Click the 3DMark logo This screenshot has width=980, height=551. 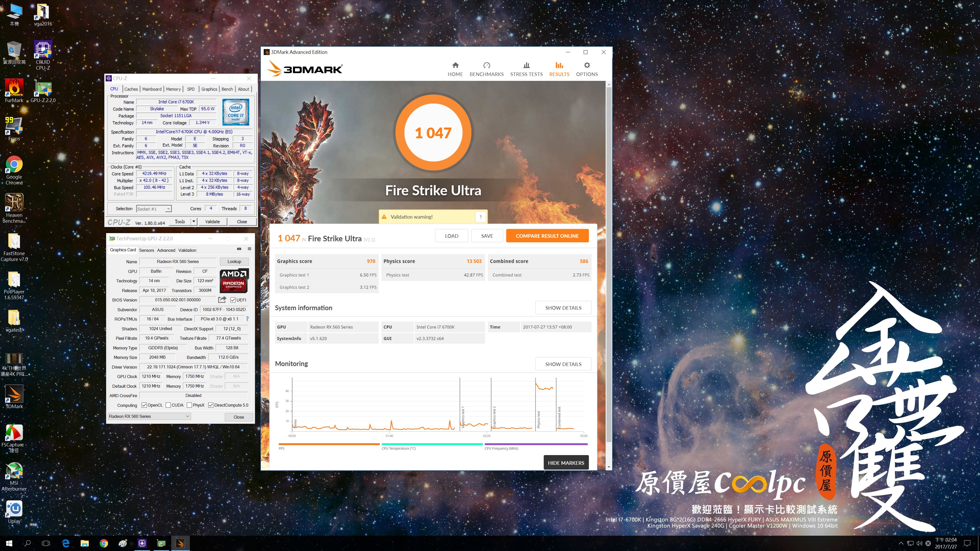pyautogui.click(x=305, y=68)
